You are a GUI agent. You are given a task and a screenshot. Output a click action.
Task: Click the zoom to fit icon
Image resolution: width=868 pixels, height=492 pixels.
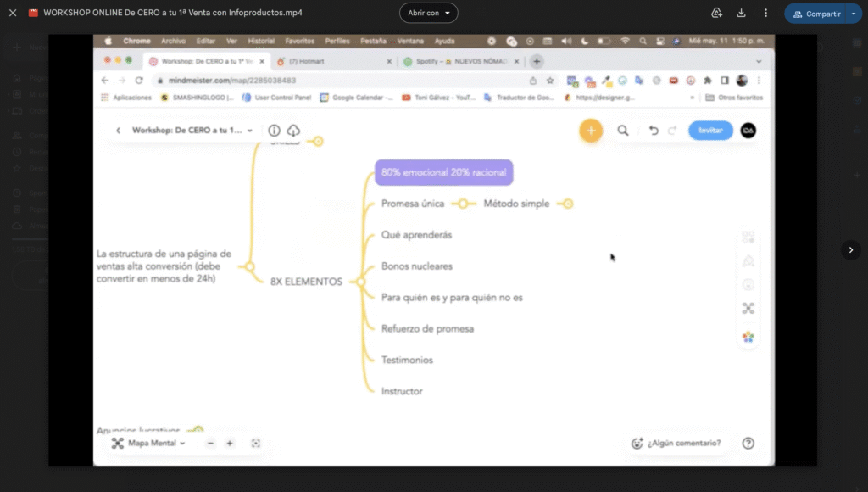(255, 443)
